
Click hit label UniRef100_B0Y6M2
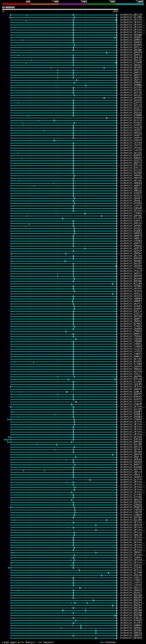click(x=131, y=361)
